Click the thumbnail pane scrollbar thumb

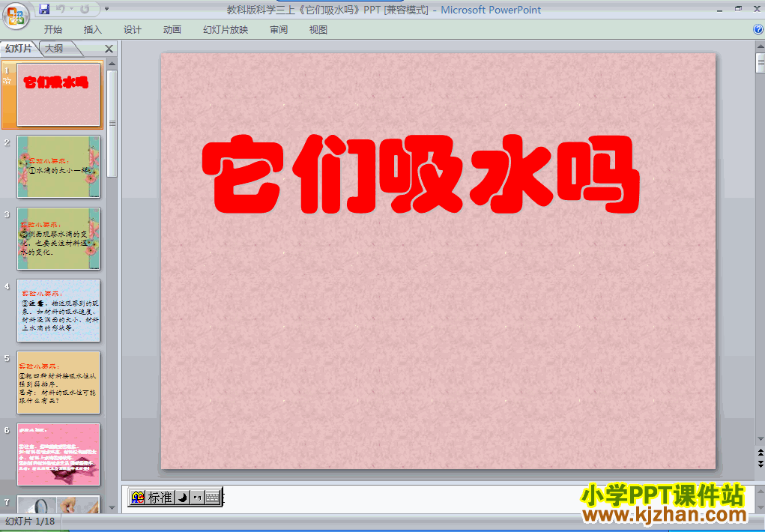point(112,124)
